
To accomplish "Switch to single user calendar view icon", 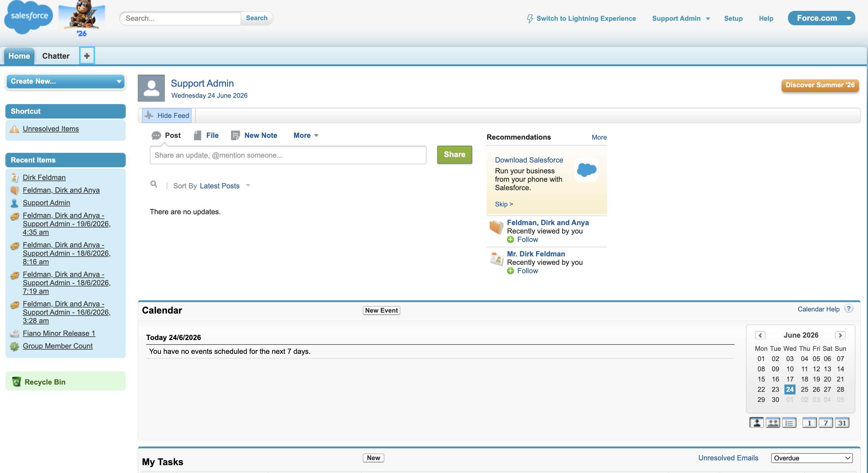I will coord(756,423).
